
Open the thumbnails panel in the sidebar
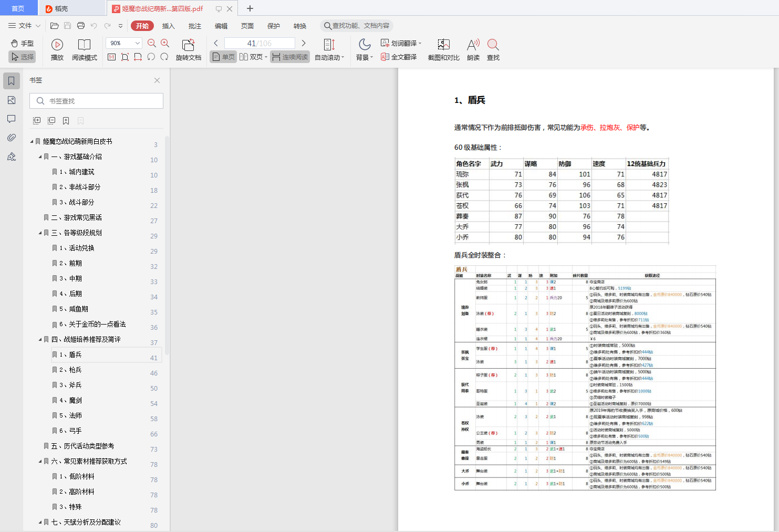coord(11,100)
